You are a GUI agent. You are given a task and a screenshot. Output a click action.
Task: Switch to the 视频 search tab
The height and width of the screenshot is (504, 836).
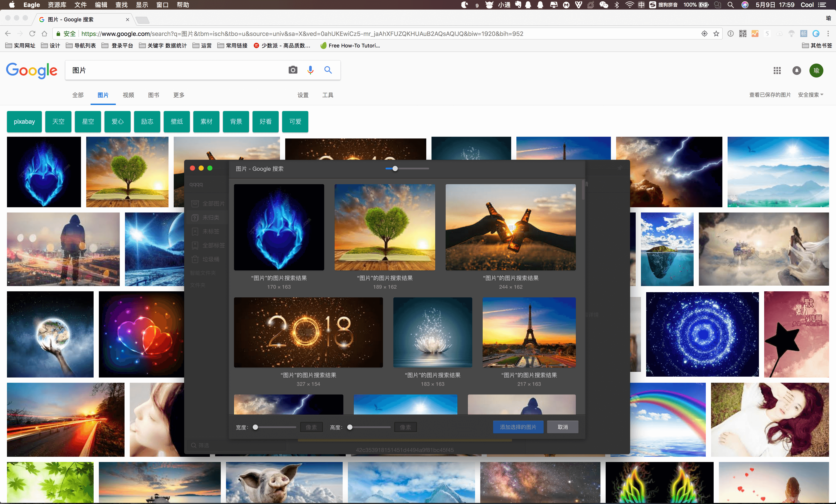(128, 95)
